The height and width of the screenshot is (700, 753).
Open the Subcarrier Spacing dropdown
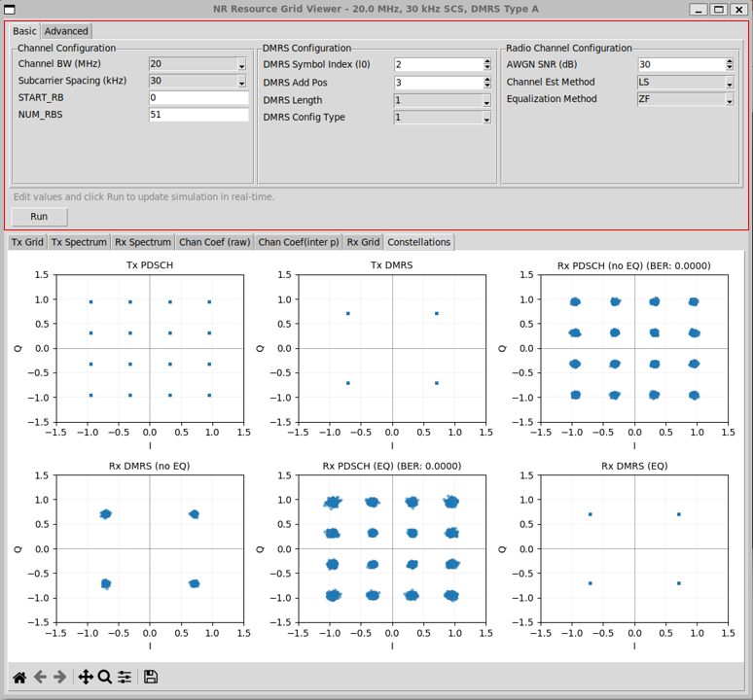pyautogui.click(x=241, y=82)
